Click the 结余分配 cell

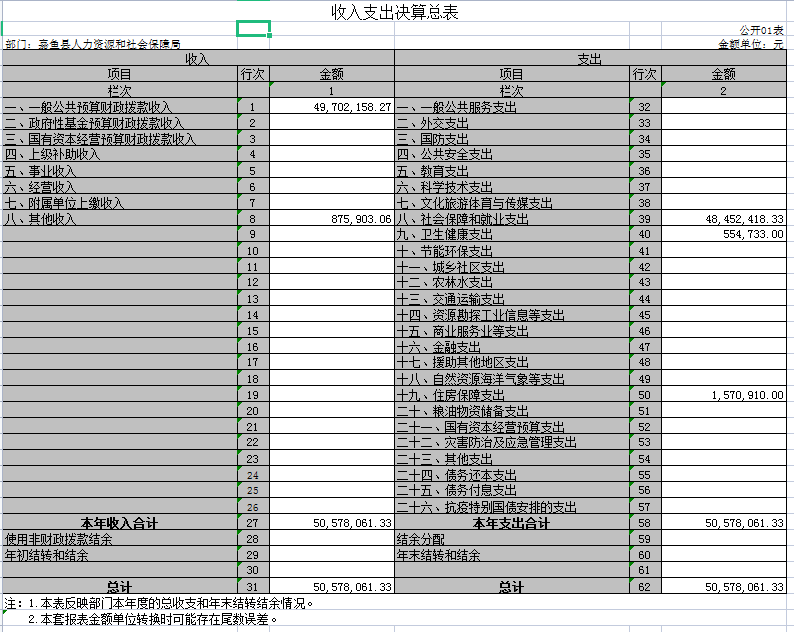[511, 539]
